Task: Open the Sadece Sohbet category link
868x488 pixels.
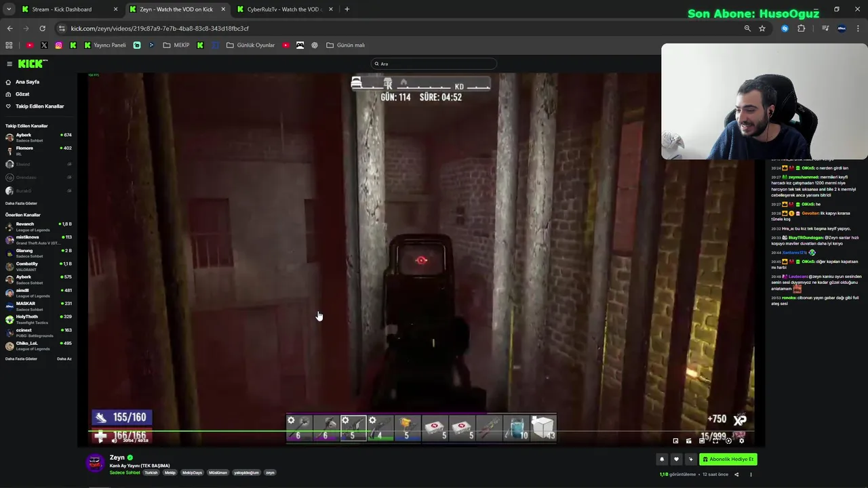Action: tap(125, 472)
